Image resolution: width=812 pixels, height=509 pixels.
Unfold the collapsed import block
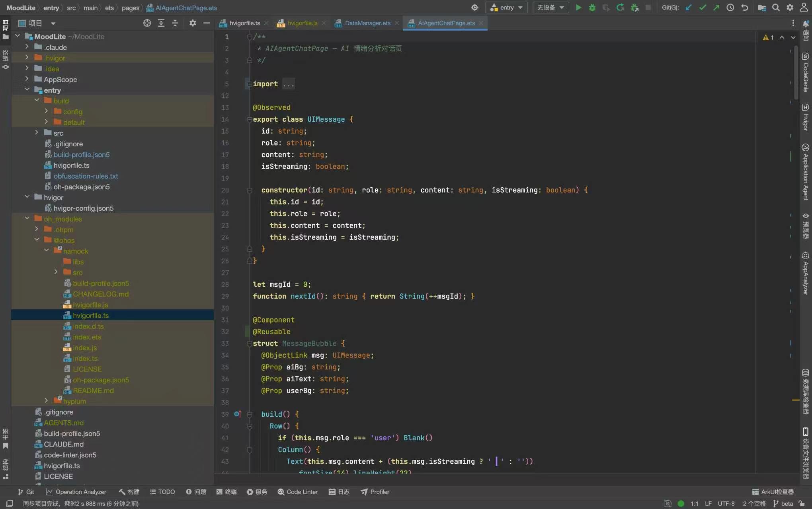click(x=289, y=84)
